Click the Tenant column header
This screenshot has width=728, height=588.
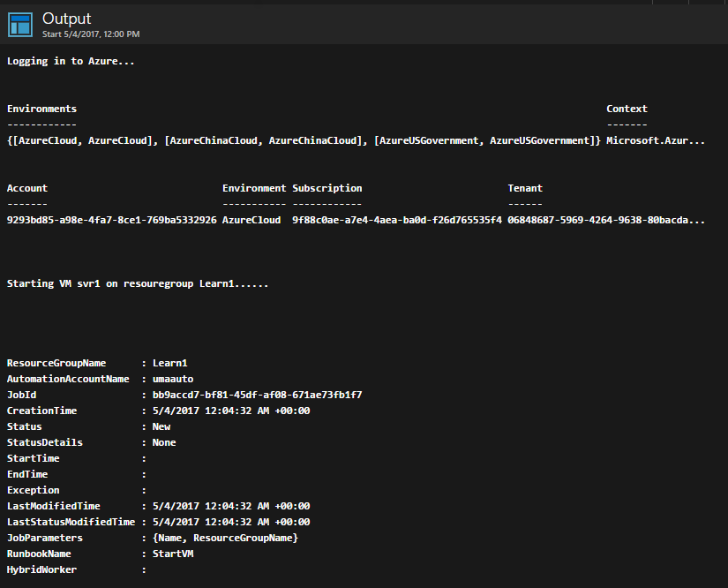[x=525, y=188]
